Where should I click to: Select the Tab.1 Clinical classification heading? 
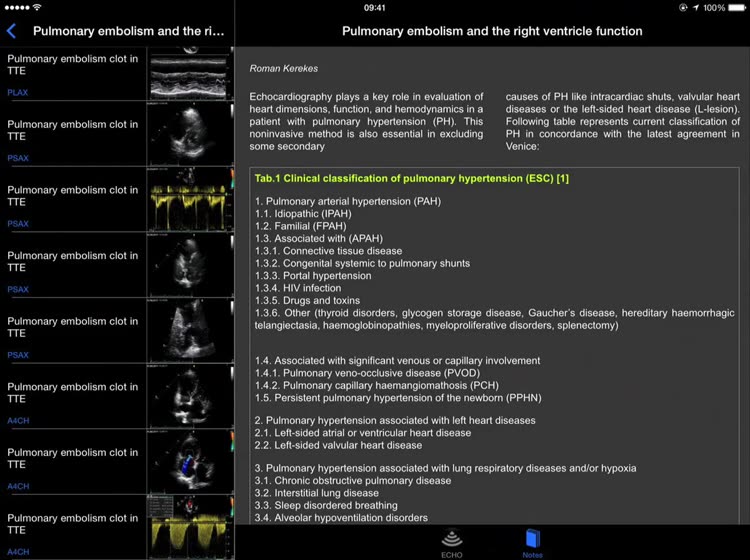411,178
